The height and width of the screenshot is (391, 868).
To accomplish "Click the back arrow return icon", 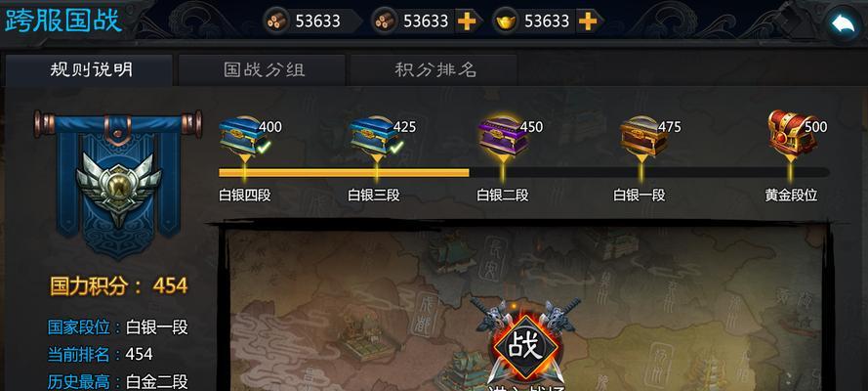I will [843, 23].
